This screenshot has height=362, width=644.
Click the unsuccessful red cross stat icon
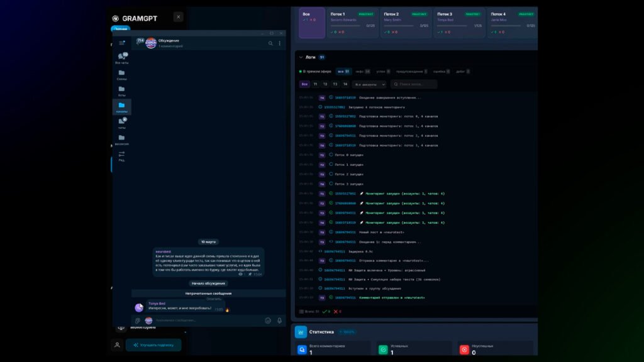tap(464, 349)
